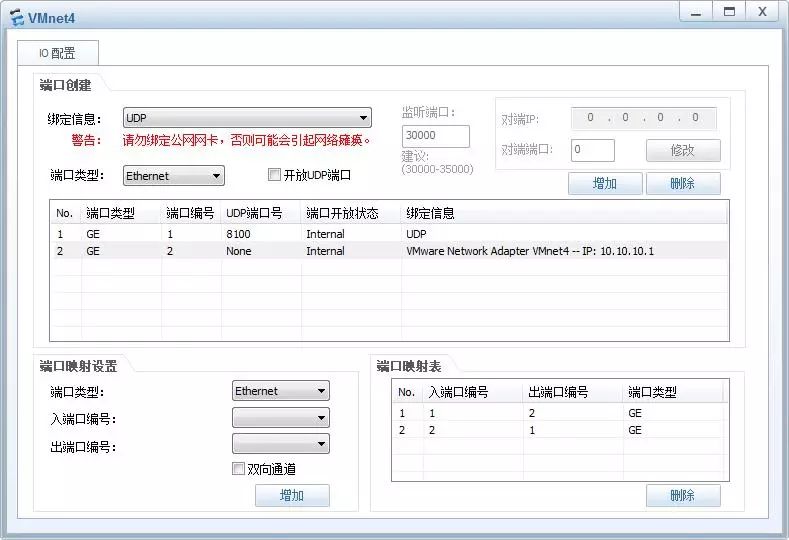789x540 pixels.
Task: Click the 绑定信息 column header
Action: click(x=564, y=213)
